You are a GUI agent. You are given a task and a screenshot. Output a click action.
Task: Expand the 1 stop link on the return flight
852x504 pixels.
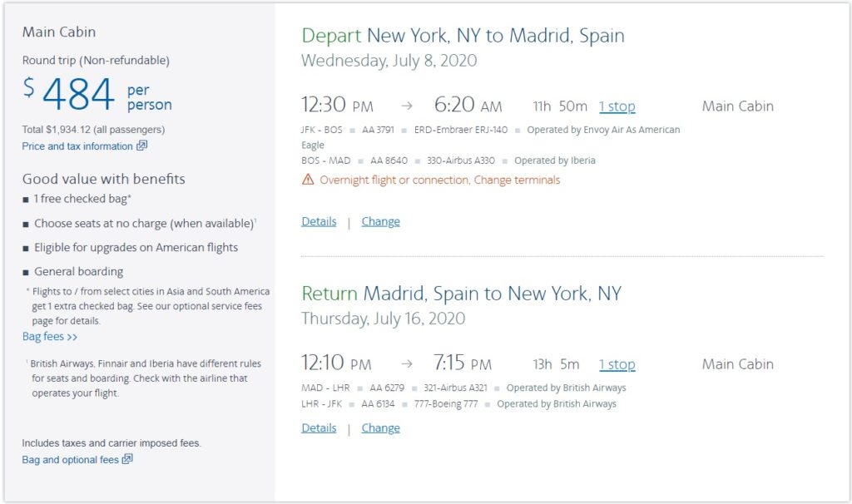pos(617,364)
